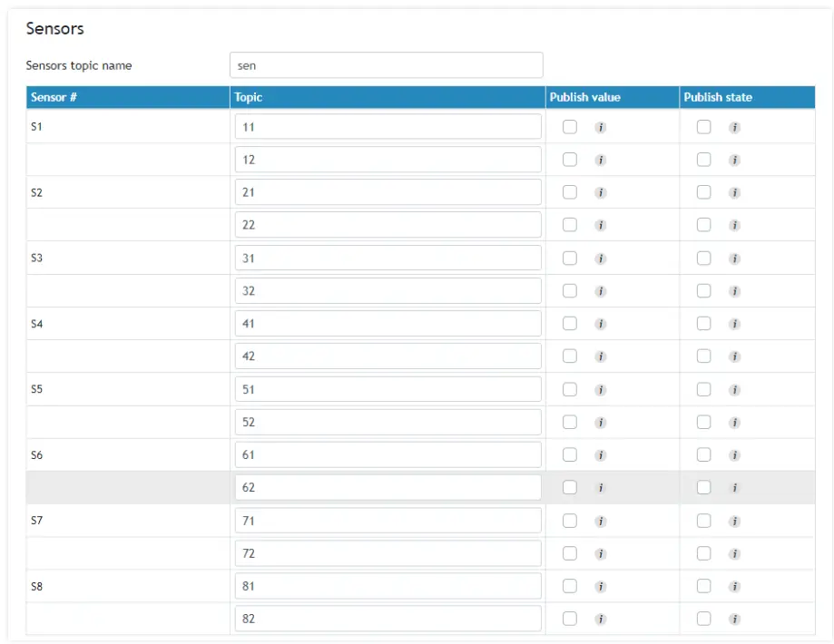Click the Sensors topic name field
834x644 pixels.
point(386,65)
